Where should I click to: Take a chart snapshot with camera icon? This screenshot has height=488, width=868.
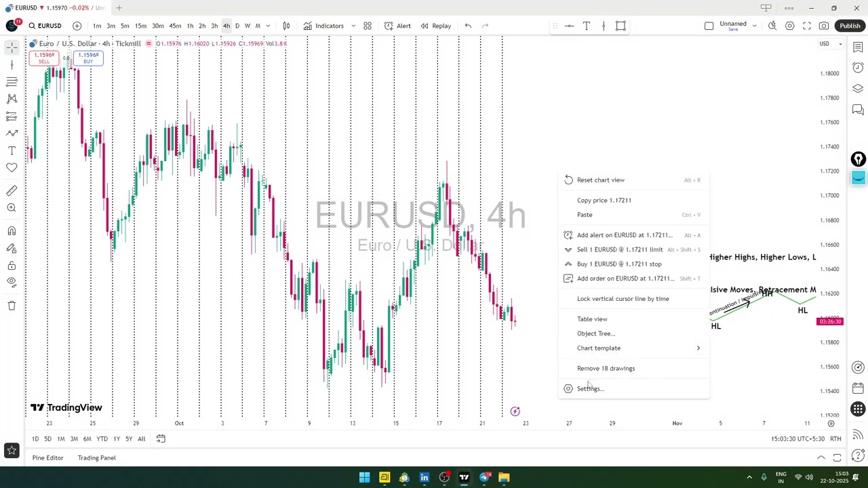[824, 26]
